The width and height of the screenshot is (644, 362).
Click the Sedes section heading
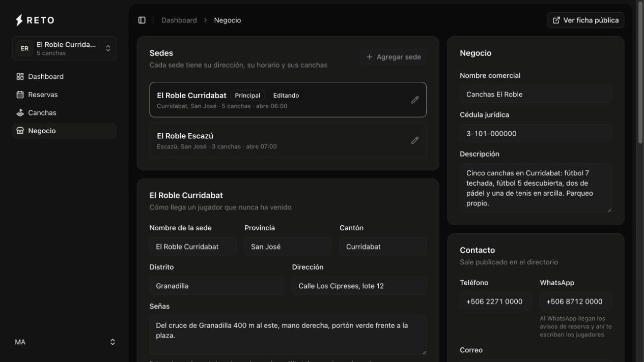click(x=161, y=53)
